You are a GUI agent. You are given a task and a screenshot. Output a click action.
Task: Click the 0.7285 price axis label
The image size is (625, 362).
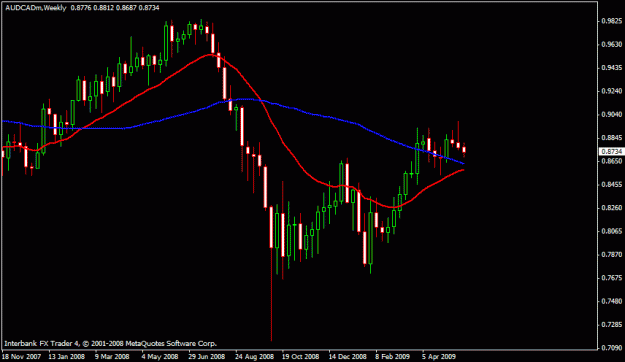(612, 325)
